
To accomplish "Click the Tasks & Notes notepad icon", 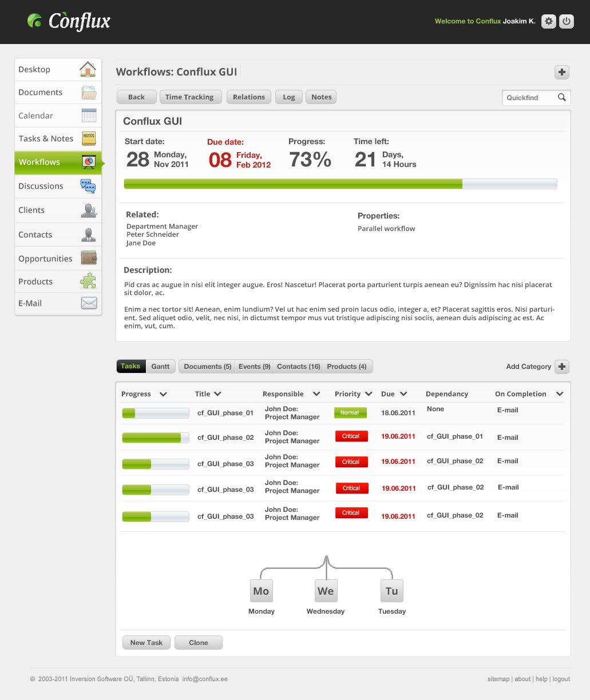I will (x=89, y=138).
